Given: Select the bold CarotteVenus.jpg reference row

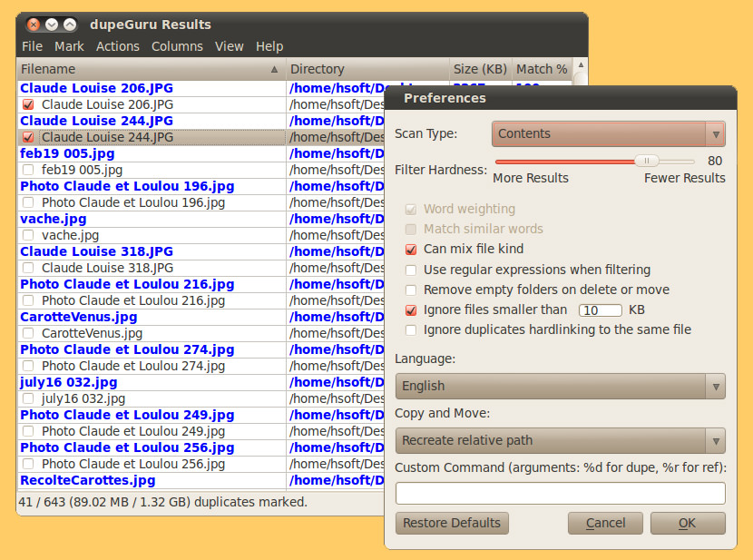Looking at the screenshot, I should [200, 317].
